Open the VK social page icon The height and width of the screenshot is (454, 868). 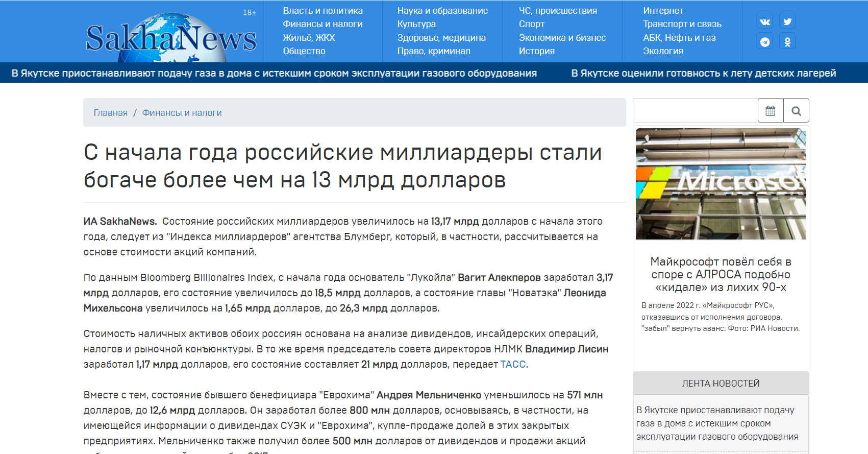click(765, 21)
